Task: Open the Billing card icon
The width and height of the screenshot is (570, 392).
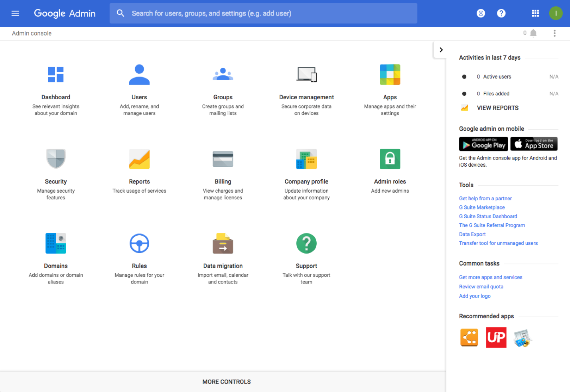Action: pos(223,159)
